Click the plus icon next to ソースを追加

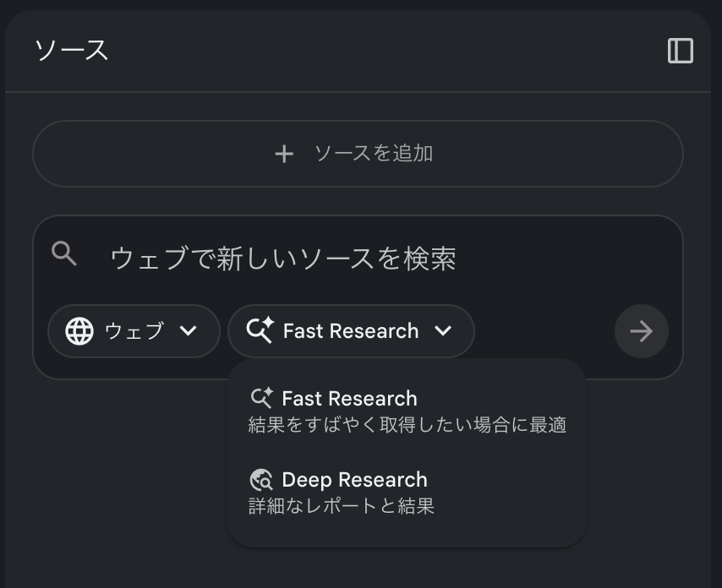tap(283, 154)
